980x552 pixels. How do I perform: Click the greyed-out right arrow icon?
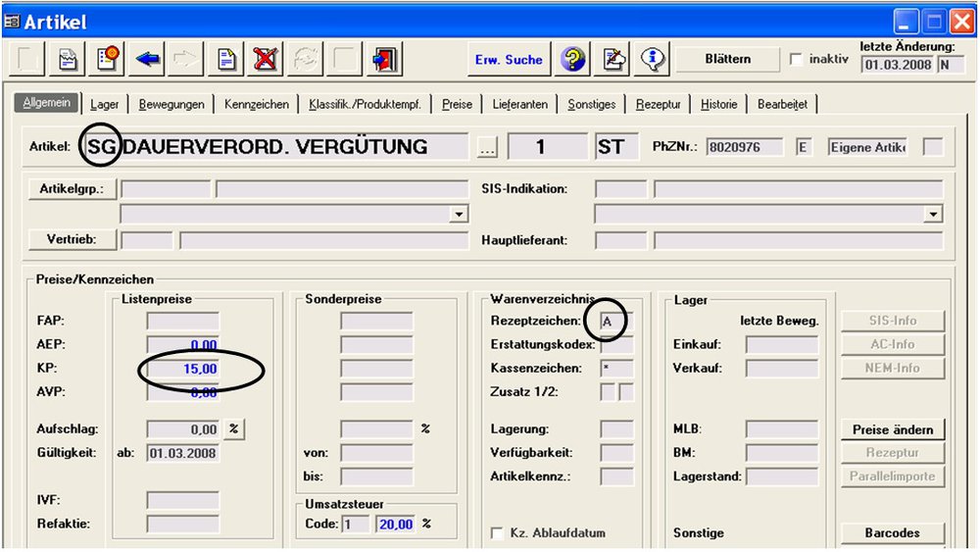pos(186,60)
